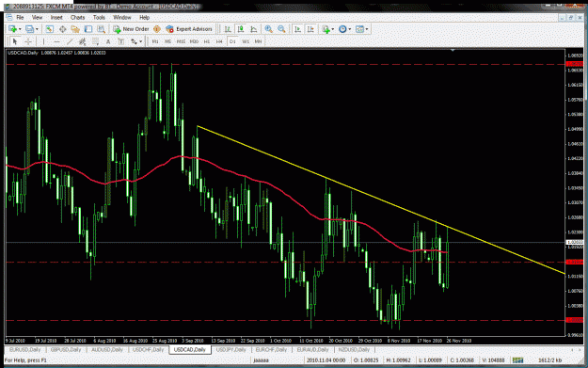Zoom out of the chart
The height and width of the screenshot is (368, 588).
pos(281,29)
